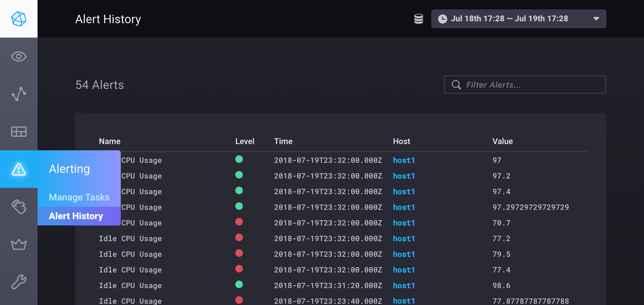
Task: Click the Alerting warning triangle icon
Action: point(19,169)
